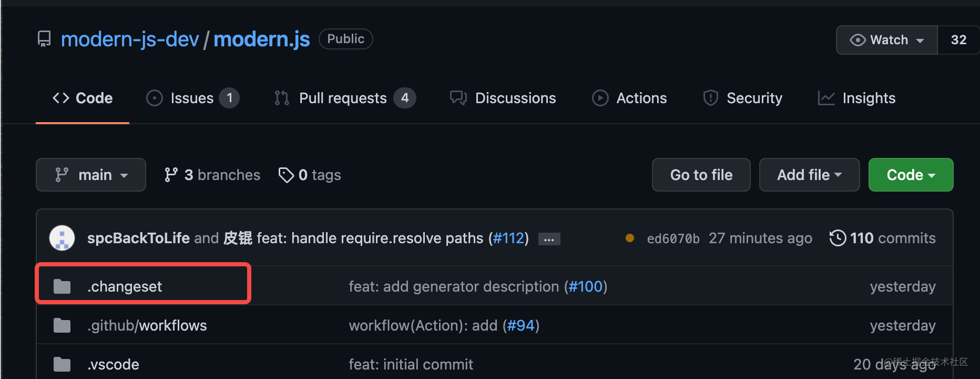Click the .vscode folder icon
Viewport: 980px width, 379px height.
62,364
